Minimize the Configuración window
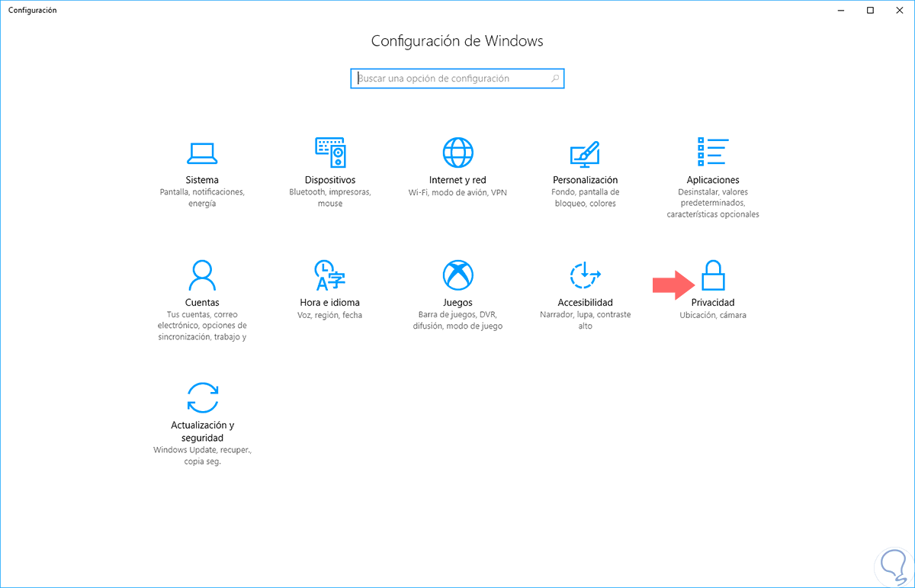 [x=840, y=10]
